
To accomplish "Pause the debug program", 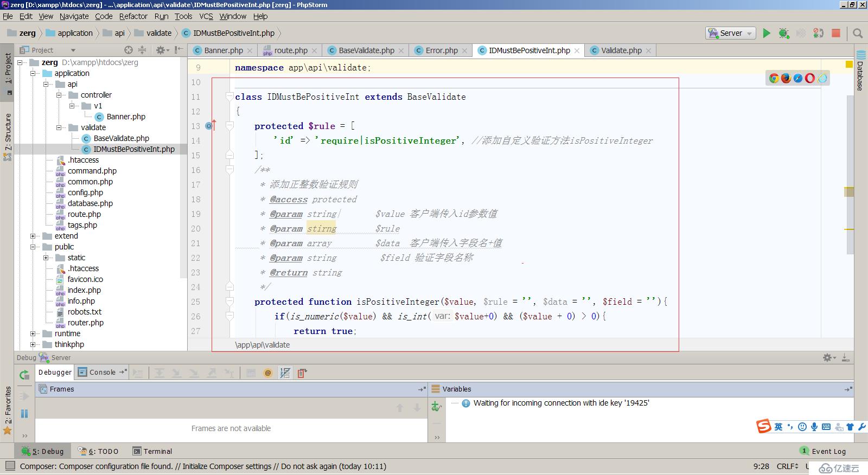I will [x=24, y=414].
